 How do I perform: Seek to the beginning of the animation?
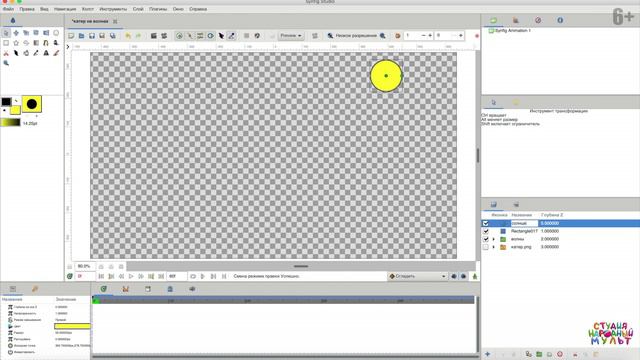click(101, 276)
